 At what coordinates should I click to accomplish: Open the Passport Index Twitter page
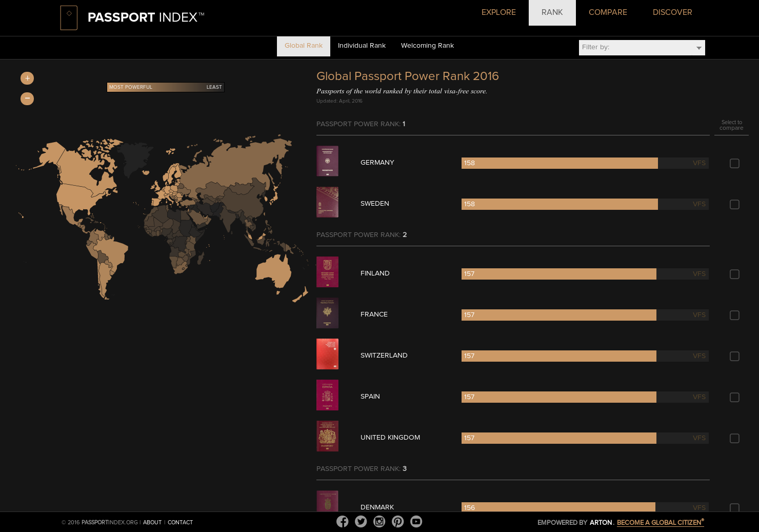pos(361,521)
